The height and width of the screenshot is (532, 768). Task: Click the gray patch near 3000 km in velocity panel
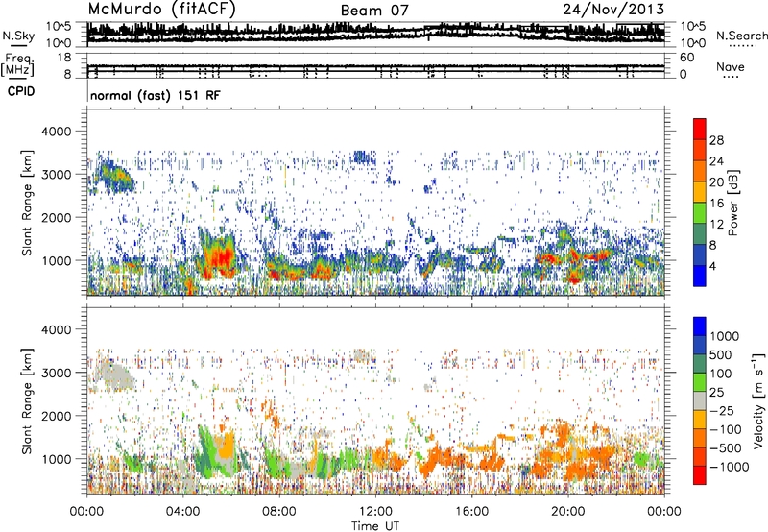113,375
